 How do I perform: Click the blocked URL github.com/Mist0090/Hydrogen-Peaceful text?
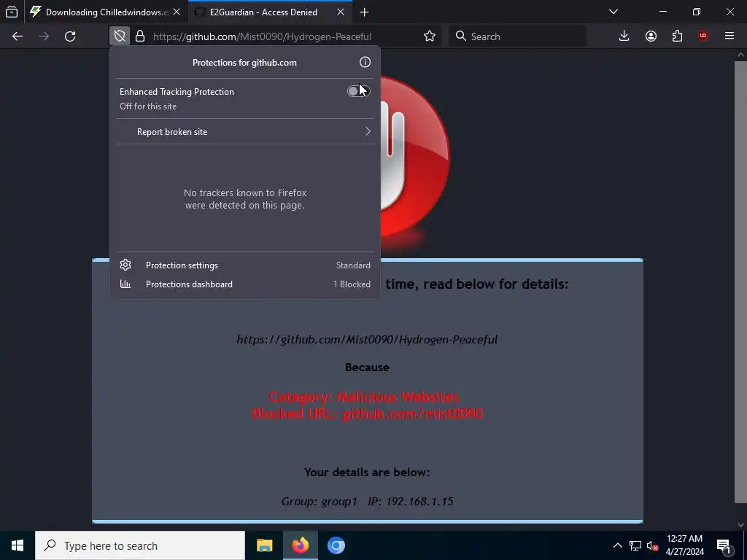pyautogui.click(x=367, y=340)
